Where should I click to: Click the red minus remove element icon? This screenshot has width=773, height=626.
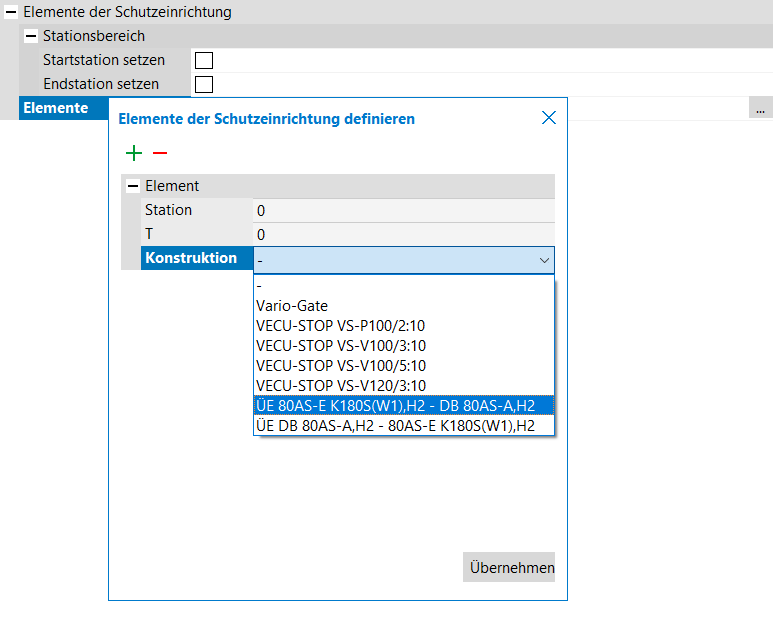[160, 153]
